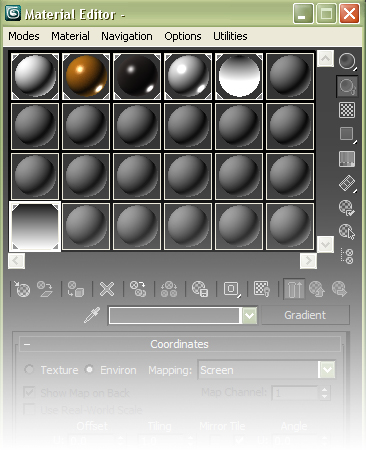Select the active gradient map sample slot
Screen dimensions: 366x450
coord(35,227)
